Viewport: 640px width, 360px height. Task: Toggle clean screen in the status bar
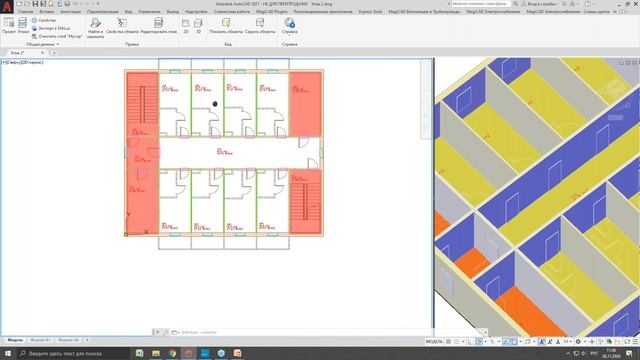click(627, 342)
